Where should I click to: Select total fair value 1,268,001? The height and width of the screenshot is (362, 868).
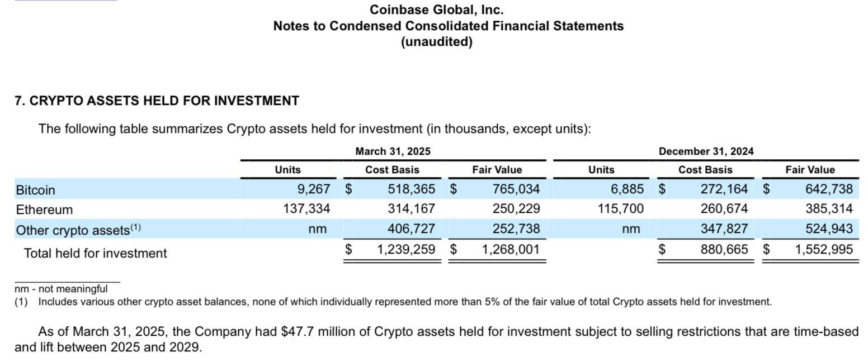[511, 250]
